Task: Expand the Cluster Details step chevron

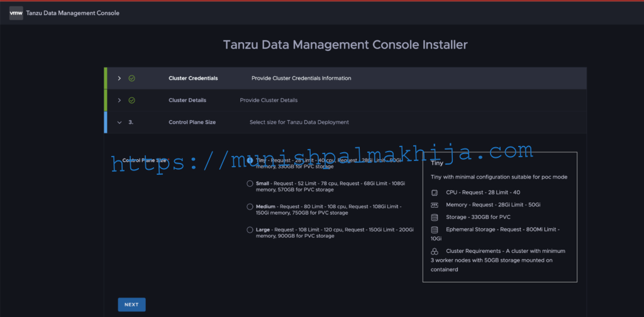Action: [119, 100]
